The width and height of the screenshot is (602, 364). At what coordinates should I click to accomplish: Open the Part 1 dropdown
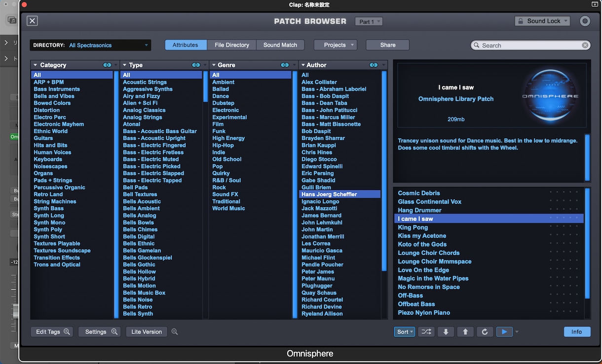click(369, 22)
